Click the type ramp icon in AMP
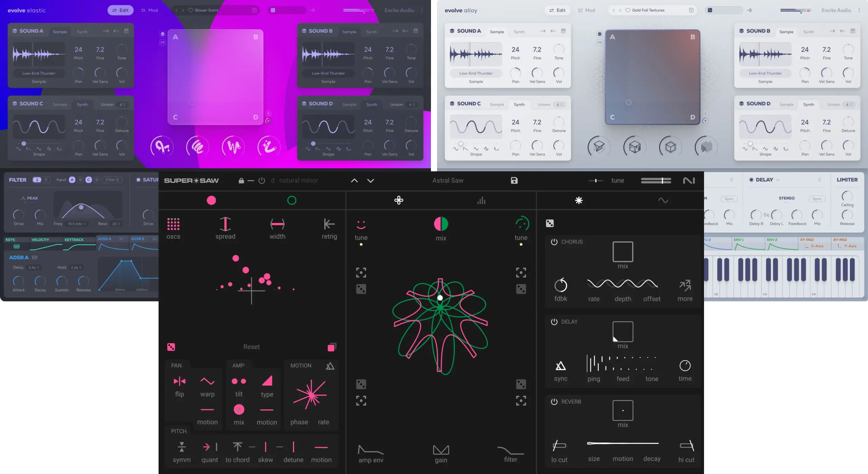 pyautogui.click(x=267, y=381)
